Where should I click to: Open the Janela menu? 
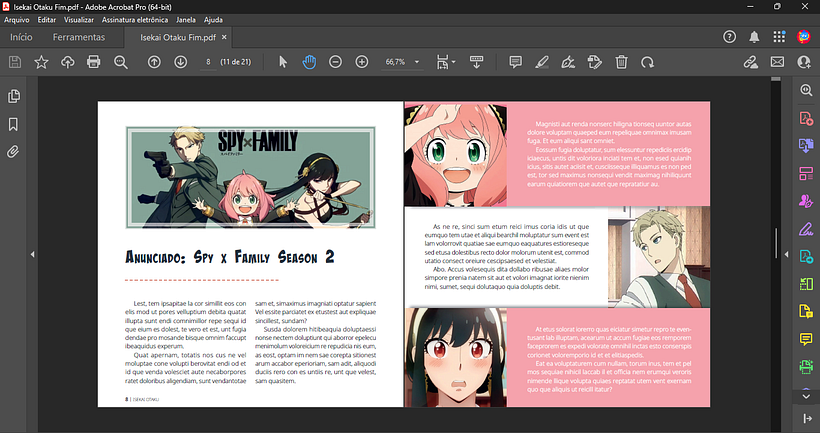click(186, 20)
